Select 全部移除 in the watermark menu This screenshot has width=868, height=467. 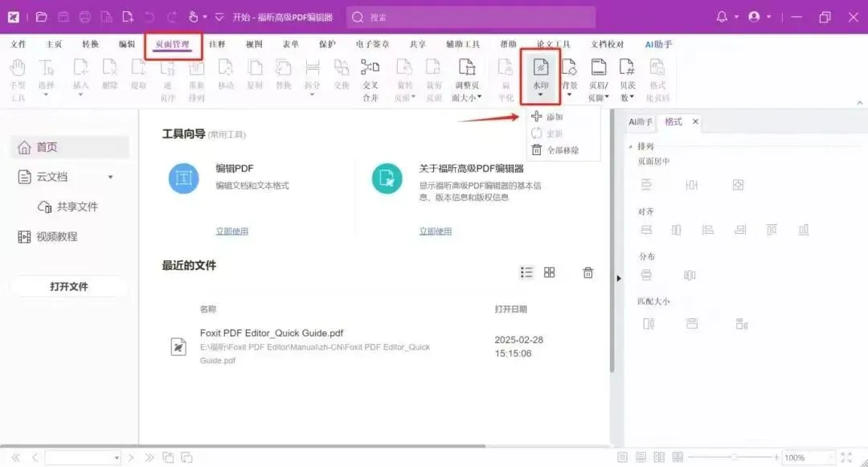coord(555,150)
